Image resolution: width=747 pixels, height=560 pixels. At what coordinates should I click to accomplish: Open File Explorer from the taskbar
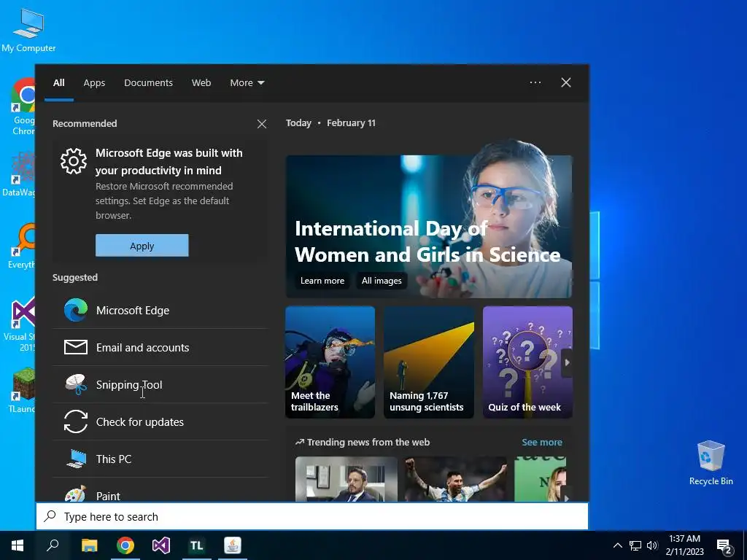(89, 545)
